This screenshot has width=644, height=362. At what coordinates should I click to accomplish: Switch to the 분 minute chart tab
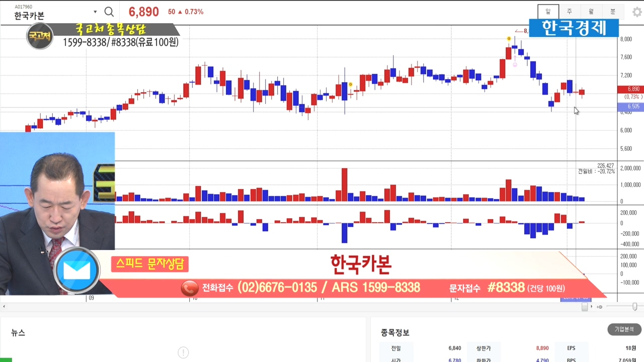coord(613,12)
